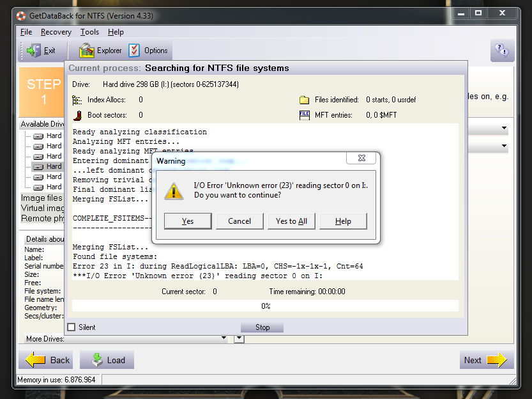The width and height of the screenshot is (532, 399).
Task: Select the second Hard drive in the tree
Action: [47, 146]
